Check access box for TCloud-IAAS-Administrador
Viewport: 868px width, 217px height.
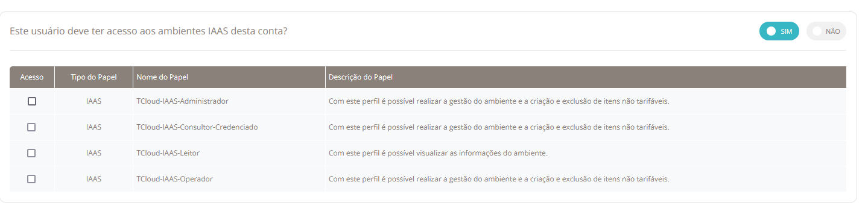click(32, 101)
